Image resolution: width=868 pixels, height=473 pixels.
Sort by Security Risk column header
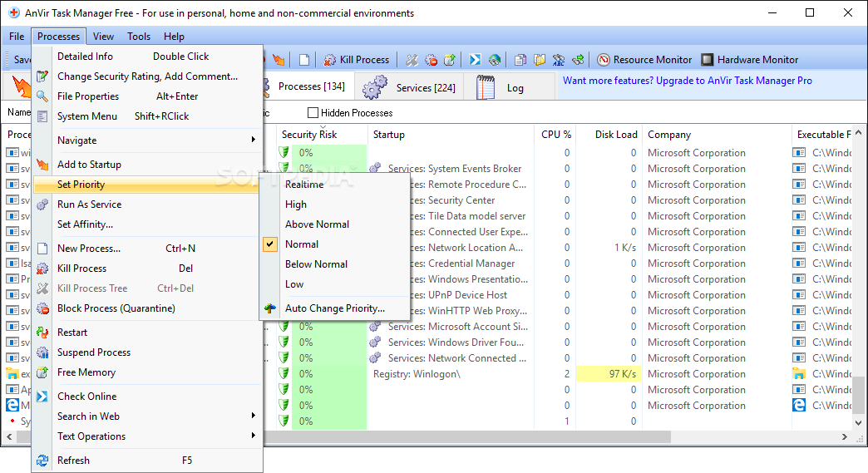322,135
